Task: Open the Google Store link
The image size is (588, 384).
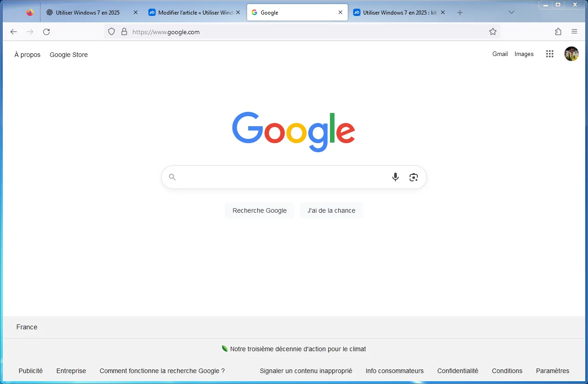Action: (69, 55)
